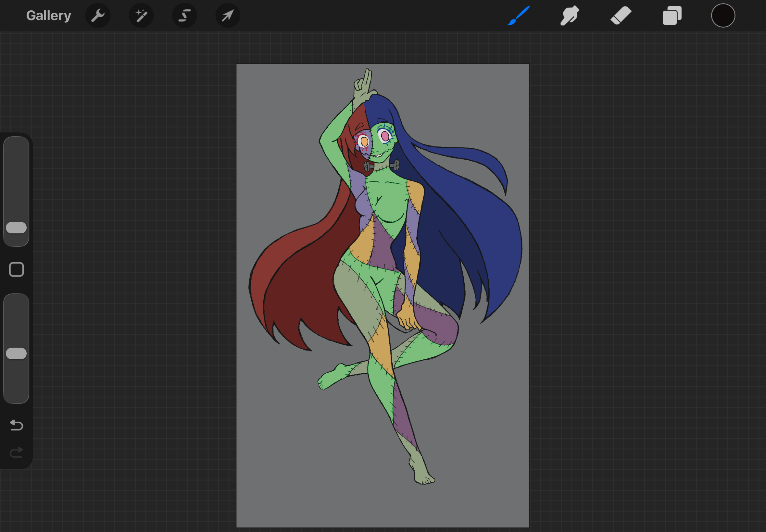Tap the square modify button in sidebar
766x532 pixels.
[16, 269]
